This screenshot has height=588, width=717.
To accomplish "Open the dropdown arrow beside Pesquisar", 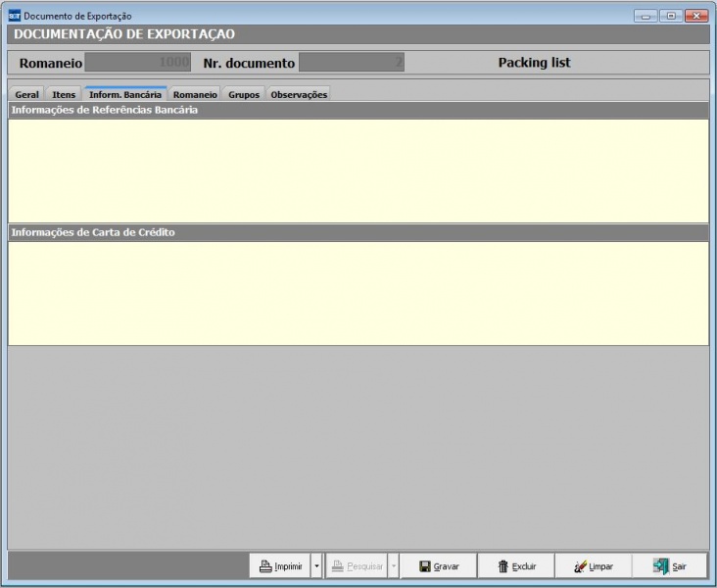I will pyautogui.click(x=394, y=566).
